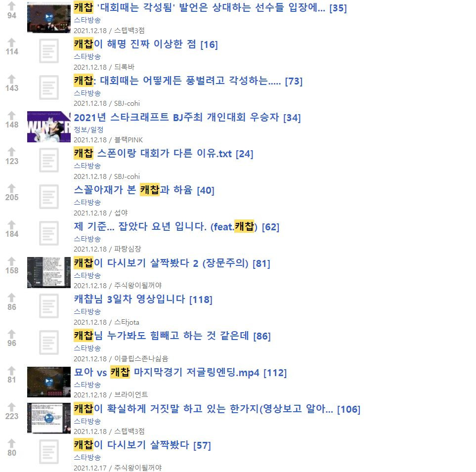The height and width of the screenshot is (472, 476).
Task: Open post '캐찹 스폰이랑 대회가 다른 이유.txt'
Action: pos(153,154)
